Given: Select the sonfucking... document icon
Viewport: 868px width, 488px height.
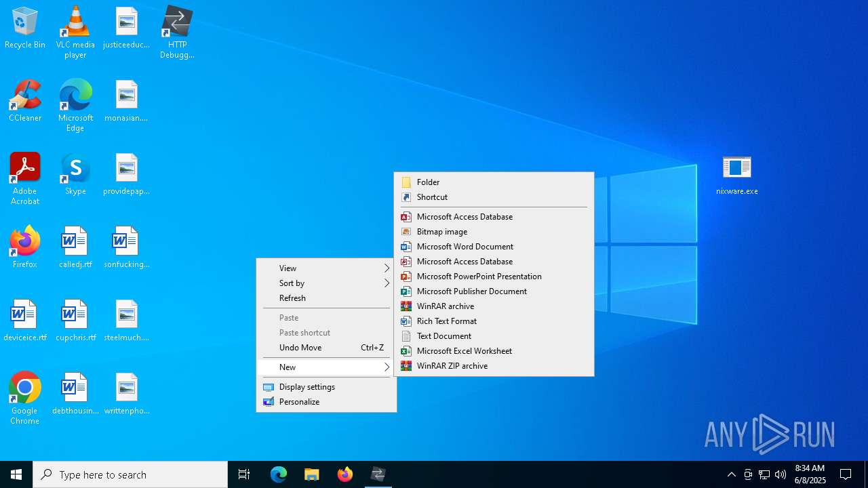Looking at the screenshot, I should 126,248.
